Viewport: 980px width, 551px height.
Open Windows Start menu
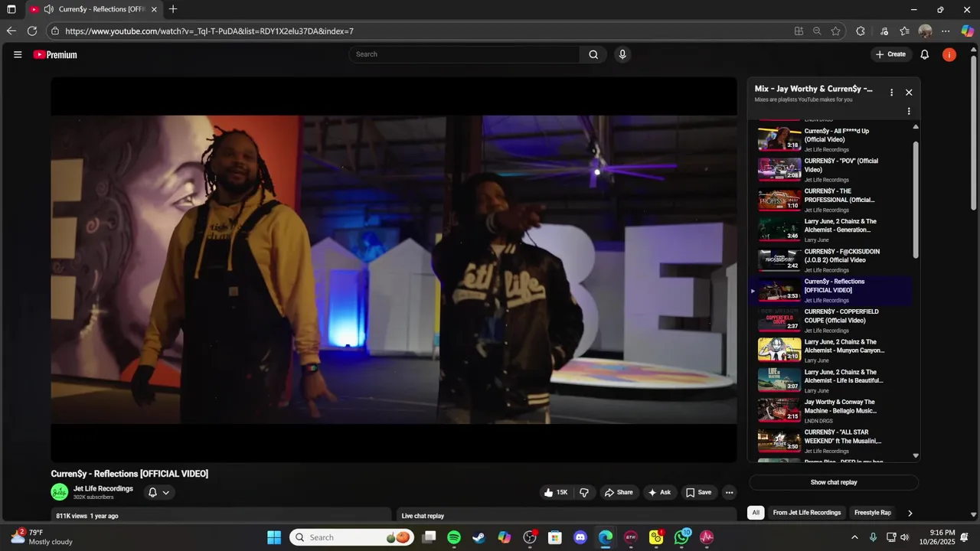274,537
